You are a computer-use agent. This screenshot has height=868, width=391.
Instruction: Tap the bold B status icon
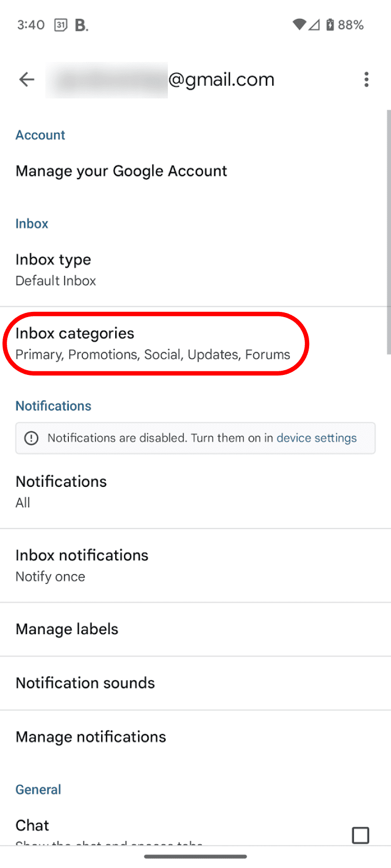(x=81, y=25)
